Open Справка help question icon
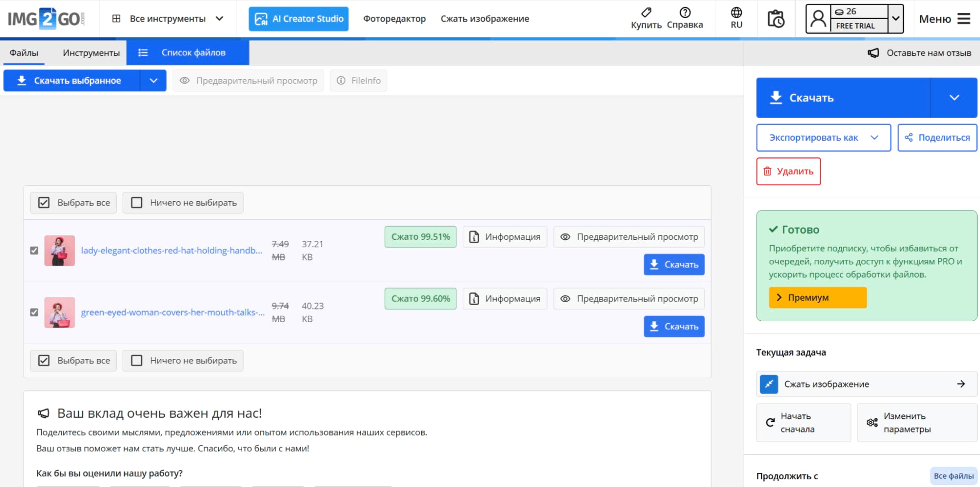Image resolution: width=980 pixels, height=487 pixels. [685, 12]
